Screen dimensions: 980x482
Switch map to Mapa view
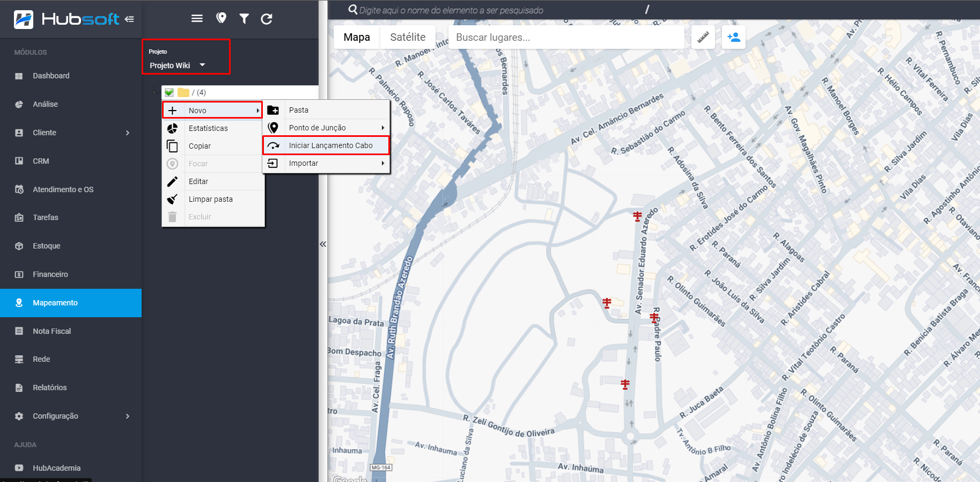[x=357, y=37]
